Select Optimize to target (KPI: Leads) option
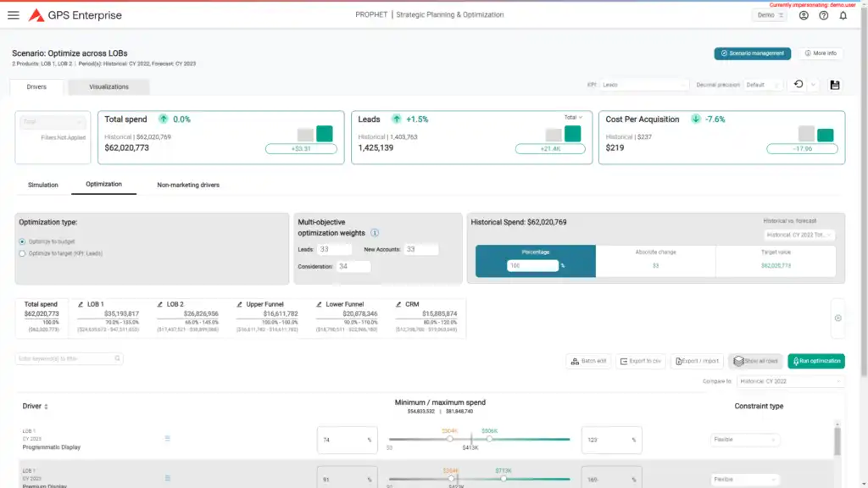Viewport: 868px width, 488px height. (x=22, y=252)
